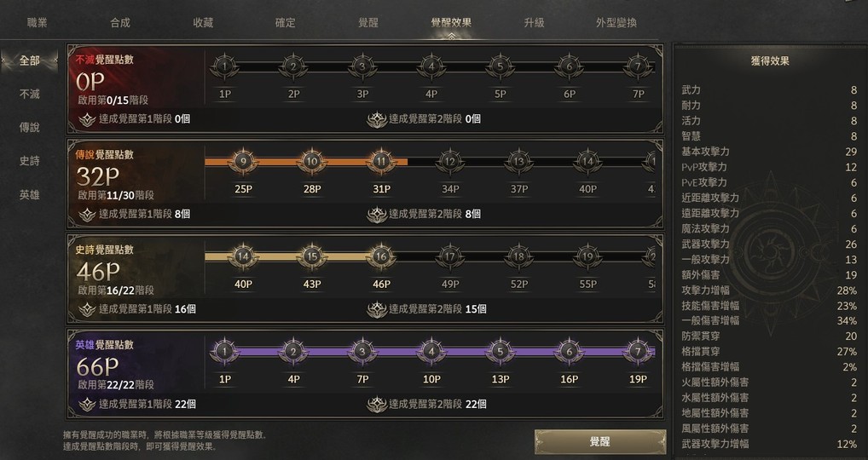Filter by 英雄 in sidebar
Viewport: 868px width, 460px height.
pos(30,195)
